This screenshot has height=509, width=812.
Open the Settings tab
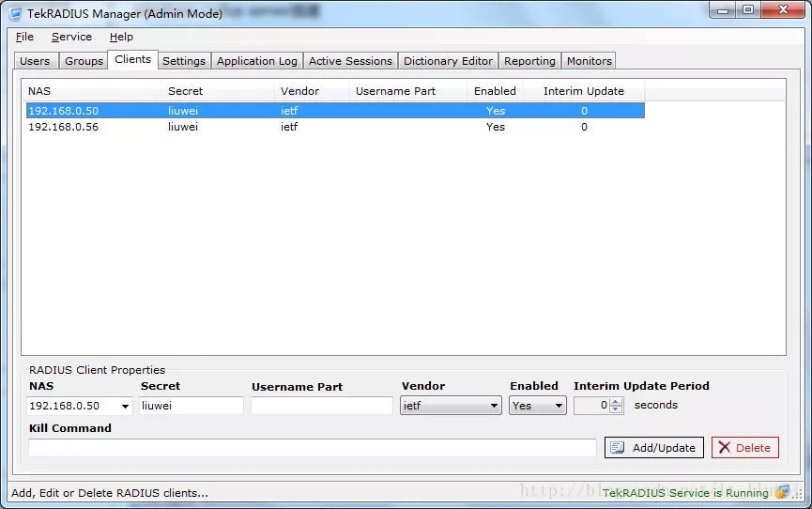point(183,61)
